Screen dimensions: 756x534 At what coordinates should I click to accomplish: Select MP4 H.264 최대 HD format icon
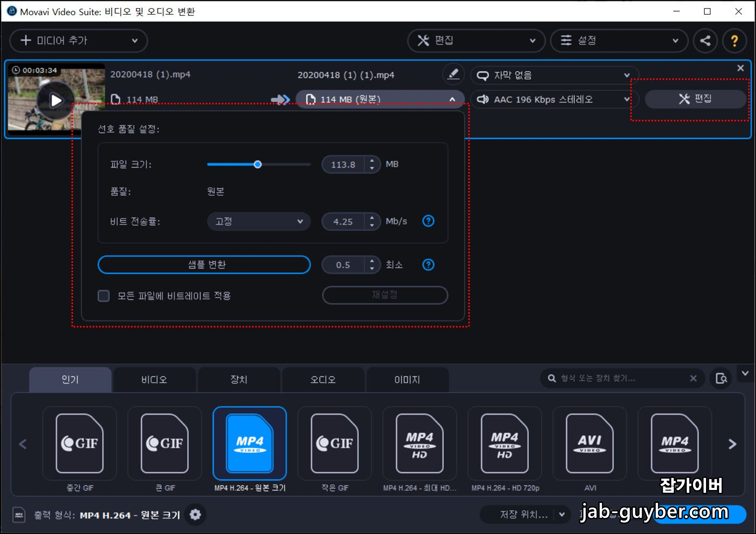point(420,444)
